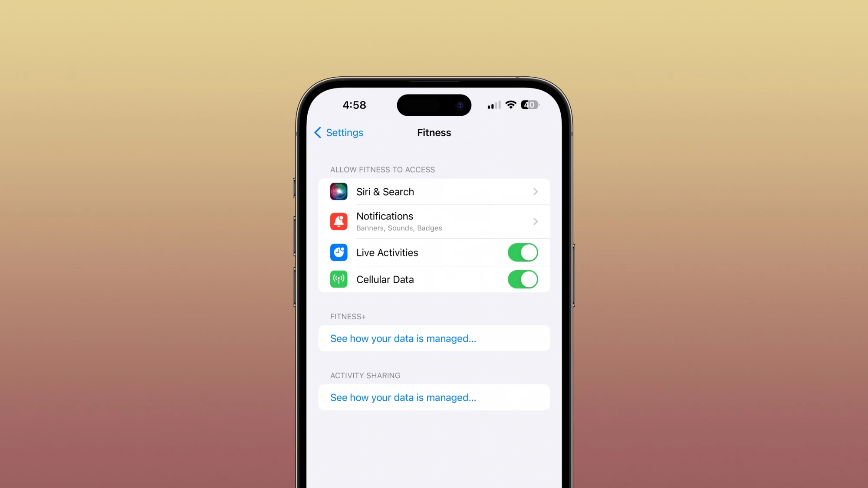Screen dimensions: 868x488
Task: Expand Siri & Search chevron arrow
Action: point(535,192)
